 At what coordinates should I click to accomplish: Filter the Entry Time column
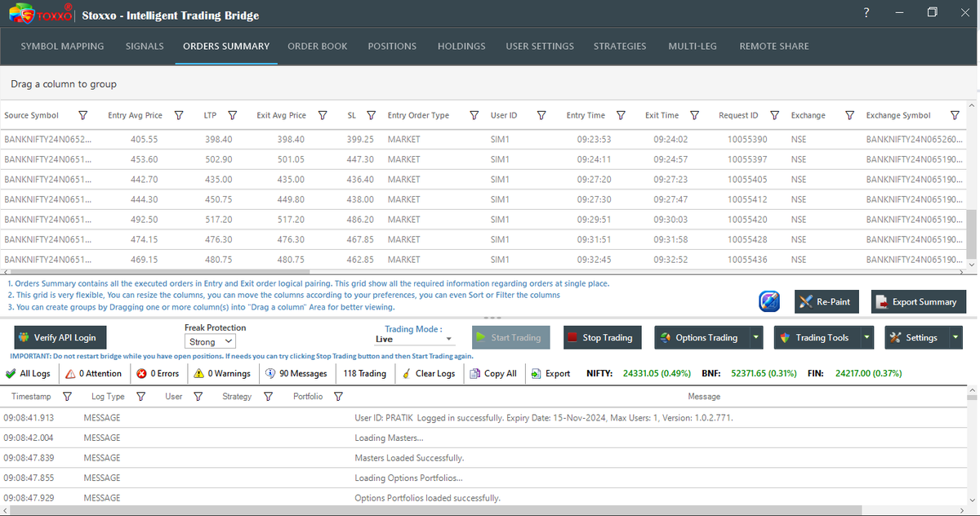621,115
